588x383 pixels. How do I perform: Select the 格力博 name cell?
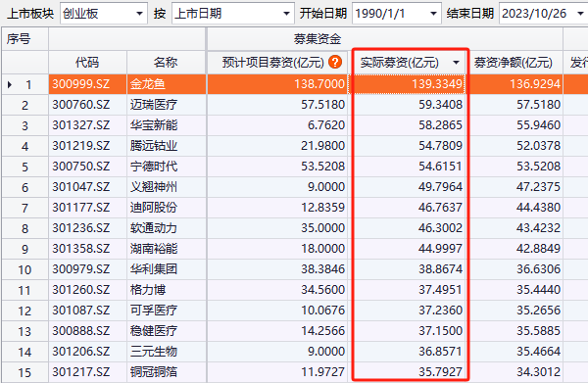coord(167,290)
